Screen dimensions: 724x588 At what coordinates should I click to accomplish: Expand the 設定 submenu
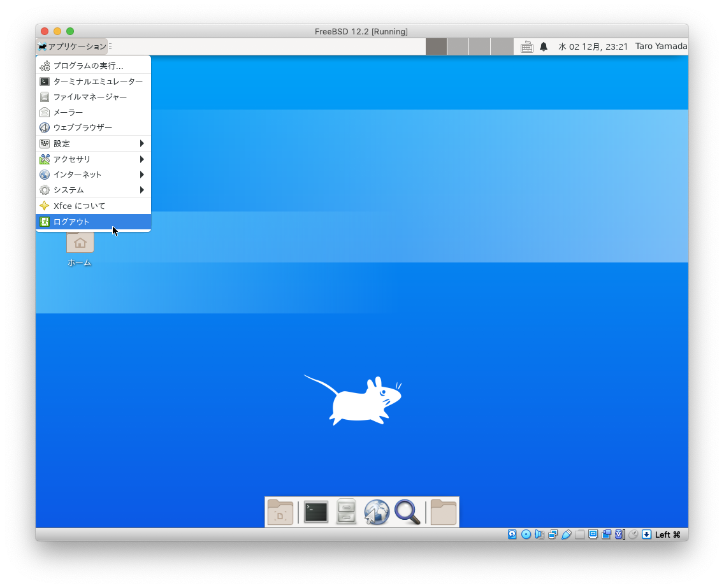point(93,143)
